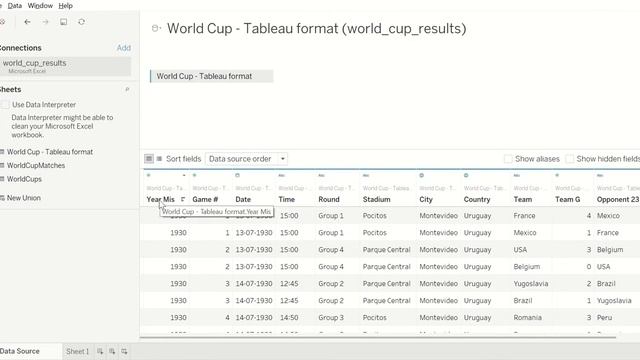The image size is (640, 360).
Task: Click the save toolbar icon
Action: pyautogui.click(x=63, y=22)
